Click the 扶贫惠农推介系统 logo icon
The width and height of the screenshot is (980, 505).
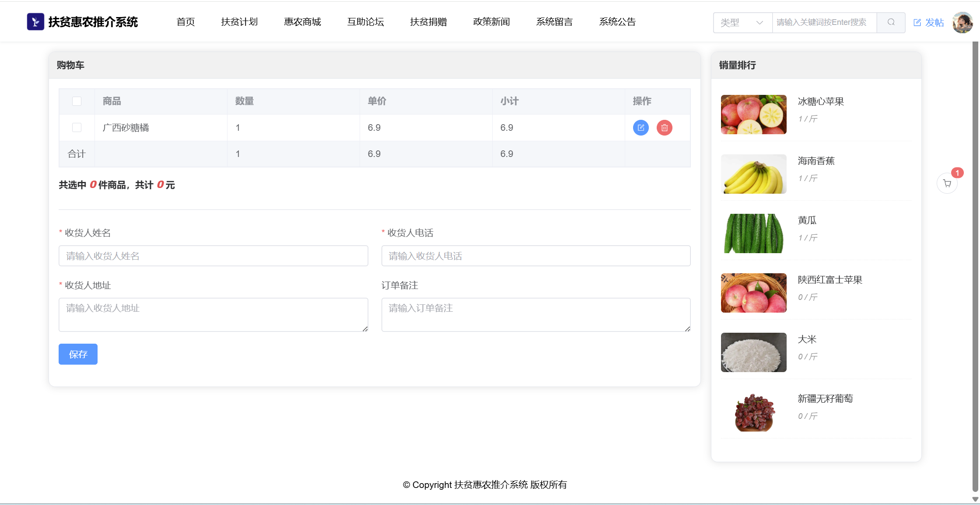[x=35, y=21]
